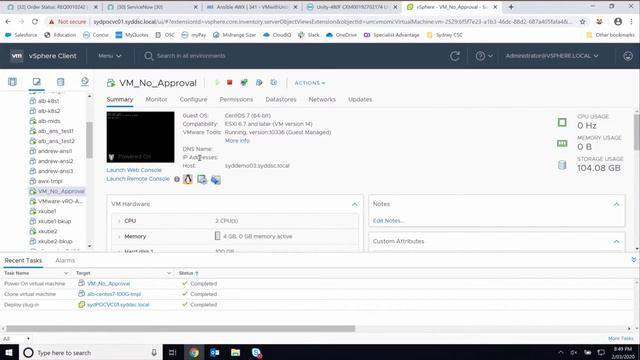Open Administrator@VSPHERE.LOCAL user dropdown
This screenshot has width=640, height=360.
[x=552, y=56]
